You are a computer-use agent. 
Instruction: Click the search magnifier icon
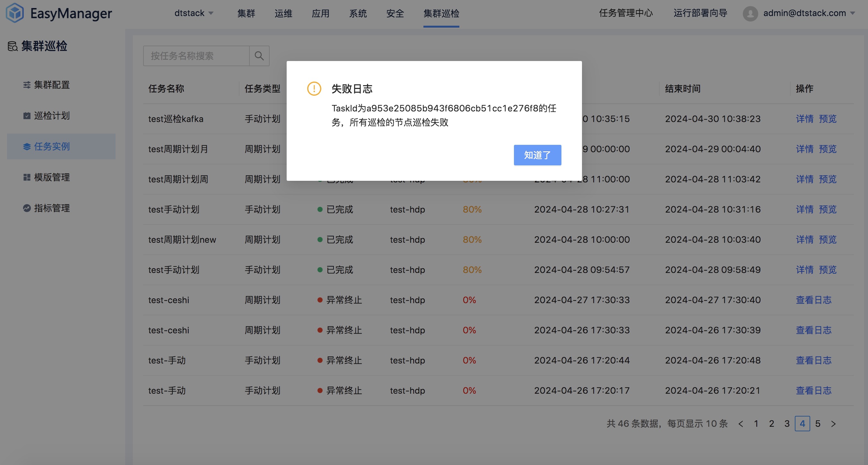click(x=259, y=56)
